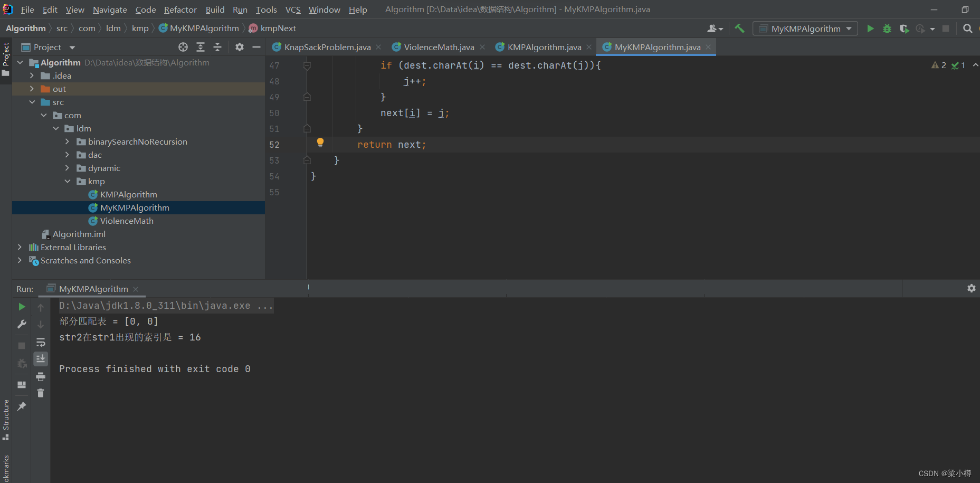
Task: Place cursor on 'return next;' line
Action: point(392,145)
